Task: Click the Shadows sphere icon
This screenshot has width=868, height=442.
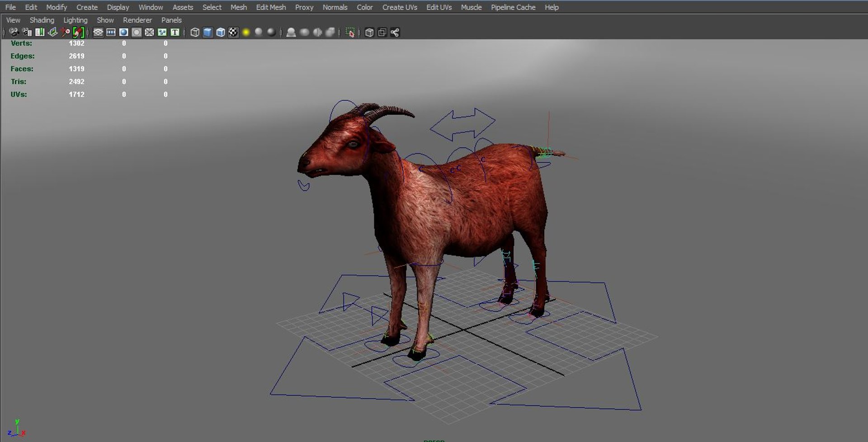Action: click(259, 32)
